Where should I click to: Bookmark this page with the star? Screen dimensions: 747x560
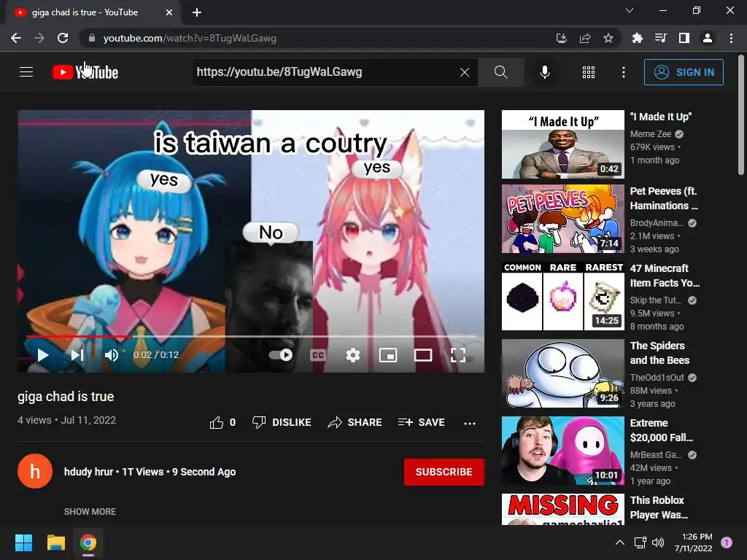pyautogui.click(x=608, y=38)
